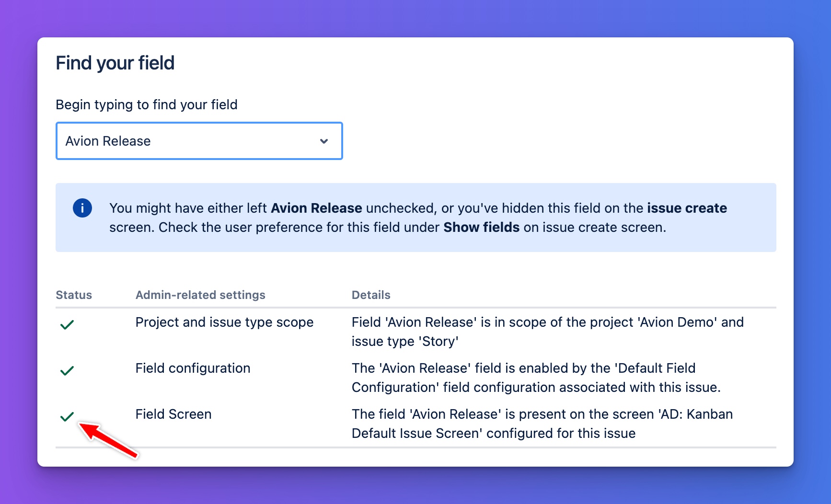The image size is (831, 504).
Task: Click the Field configuration status checkmark
Action: coord(67,371)
